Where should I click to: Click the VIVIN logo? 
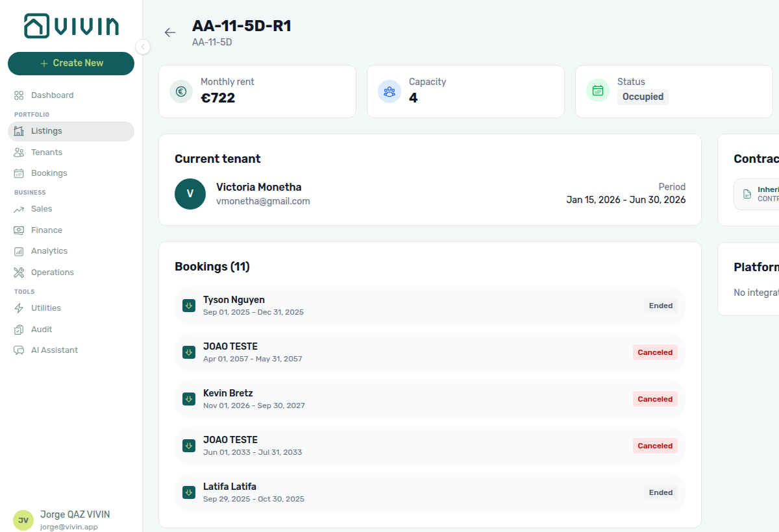(x=71, y=26)
